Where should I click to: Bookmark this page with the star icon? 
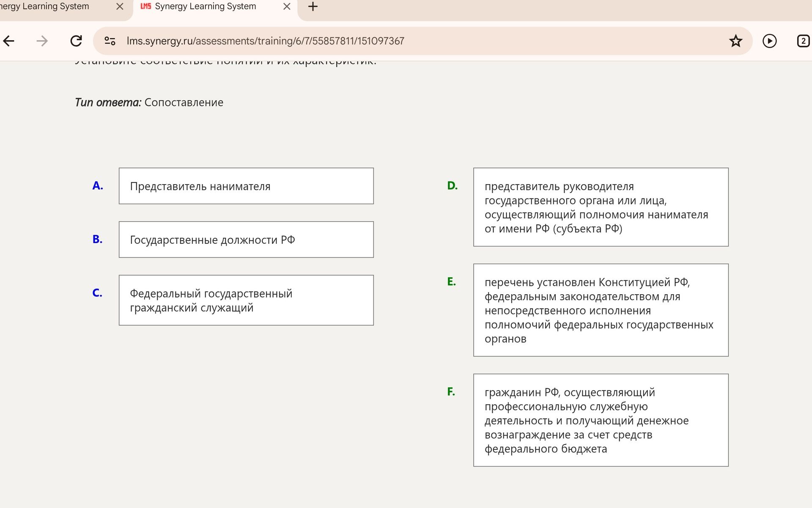point(736,41)
